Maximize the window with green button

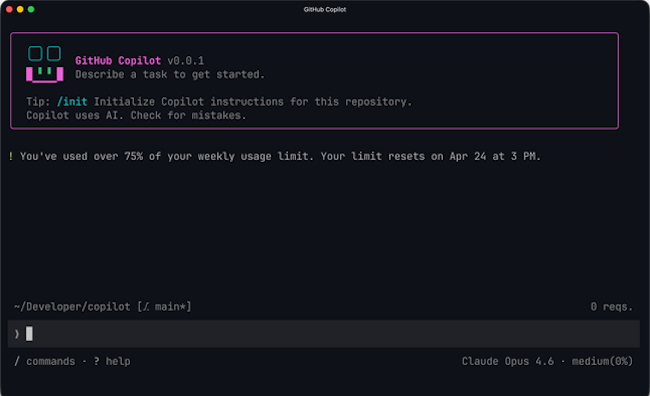tap(31, 9)
